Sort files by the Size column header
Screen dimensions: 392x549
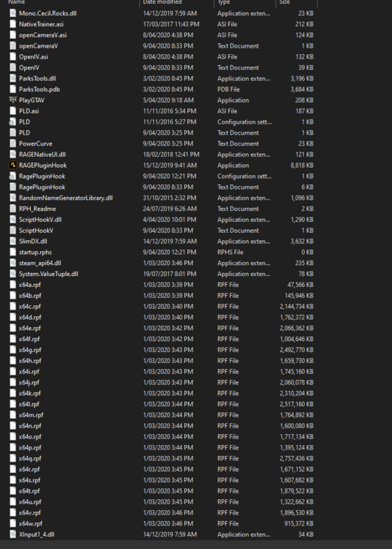284,2
